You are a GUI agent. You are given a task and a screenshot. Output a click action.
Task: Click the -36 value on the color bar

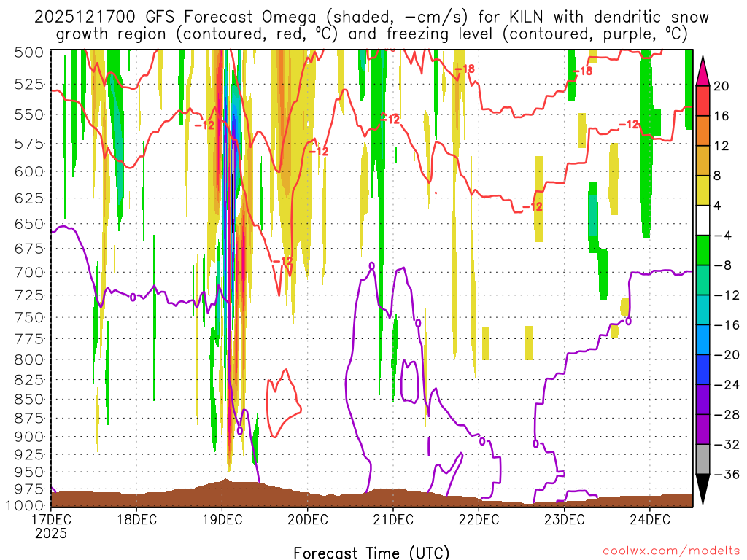(727, 475)
